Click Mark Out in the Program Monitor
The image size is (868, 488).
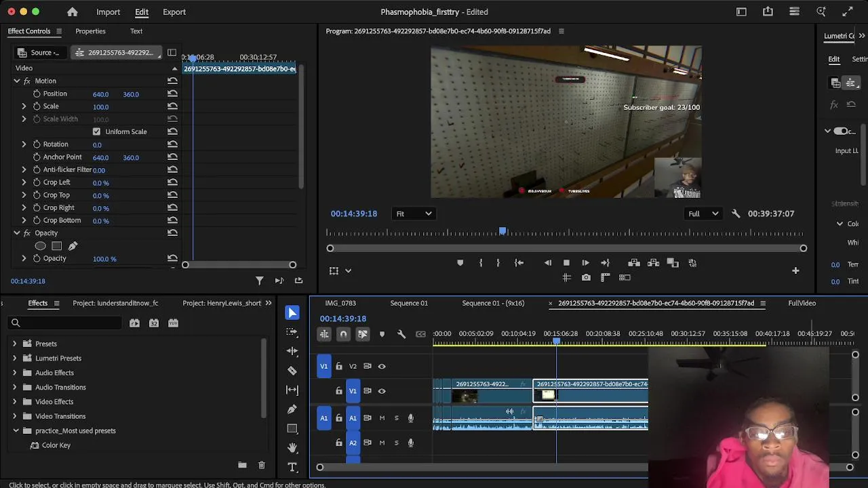coord(498,263)
